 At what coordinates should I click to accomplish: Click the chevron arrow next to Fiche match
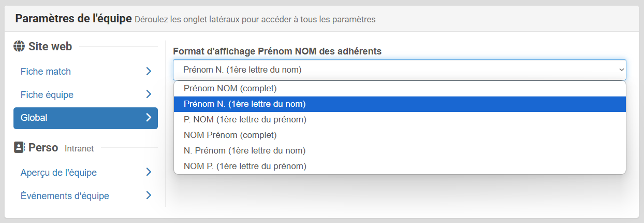point(149,71)
